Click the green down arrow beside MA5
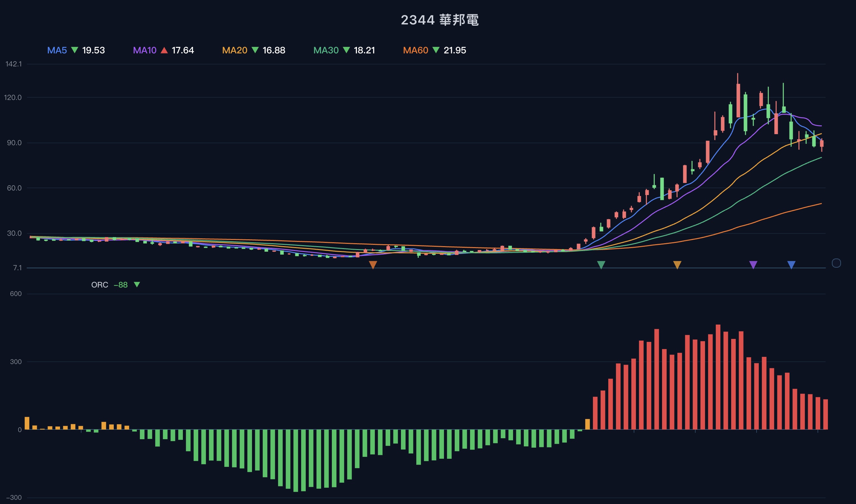This screenshot has height=504, width=856. pyautogui.click(x=75, y=50)
